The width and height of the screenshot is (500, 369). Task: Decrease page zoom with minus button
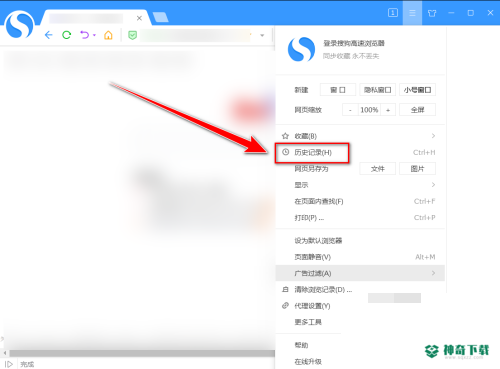[350, 110]
